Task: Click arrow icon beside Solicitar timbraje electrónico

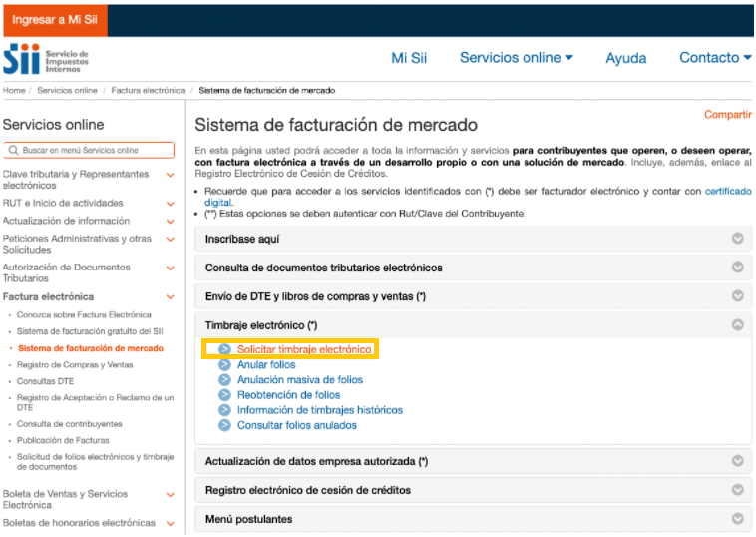Action: 224,349
